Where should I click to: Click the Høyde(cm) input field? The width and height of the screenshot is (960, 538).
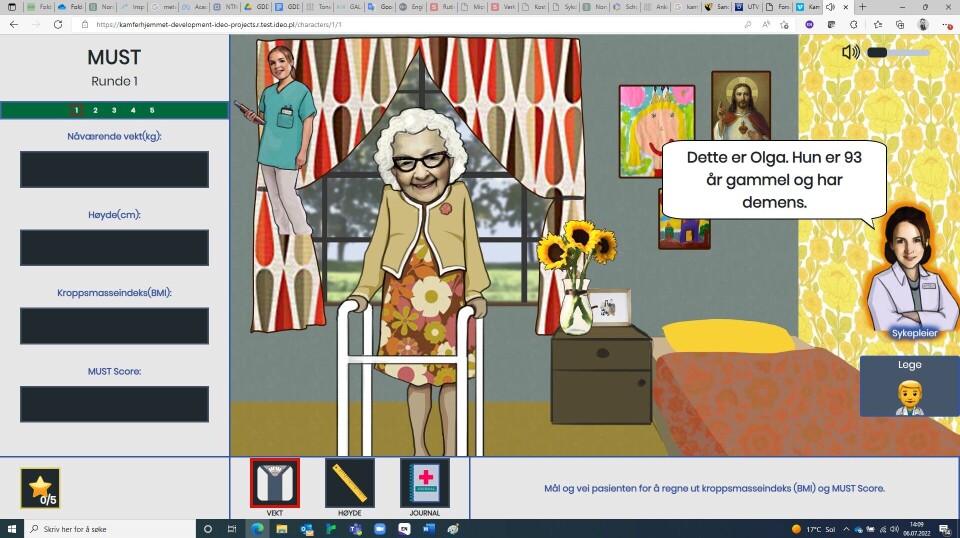tap(114, 248)
